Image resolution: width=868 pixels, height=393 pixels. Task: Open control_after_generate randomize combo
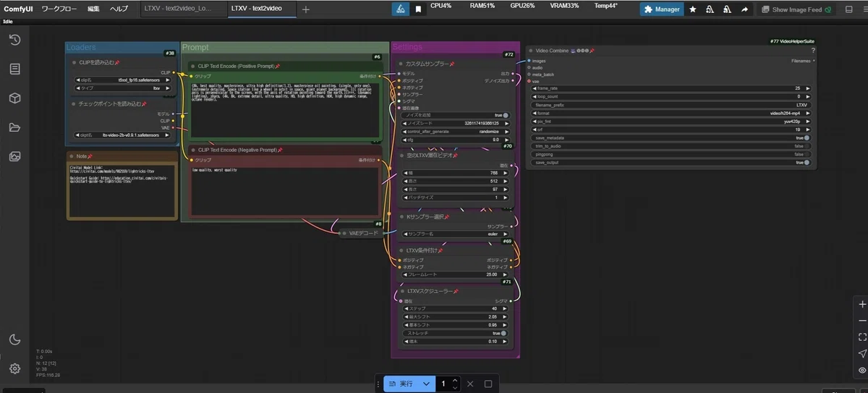point(455,132)
